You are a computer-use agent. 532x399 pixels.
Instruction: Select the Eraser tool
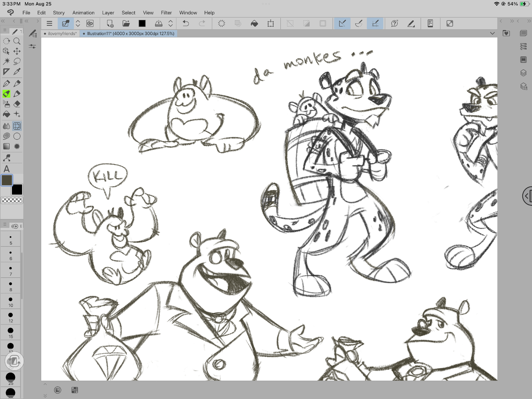(x=17, y=104)
